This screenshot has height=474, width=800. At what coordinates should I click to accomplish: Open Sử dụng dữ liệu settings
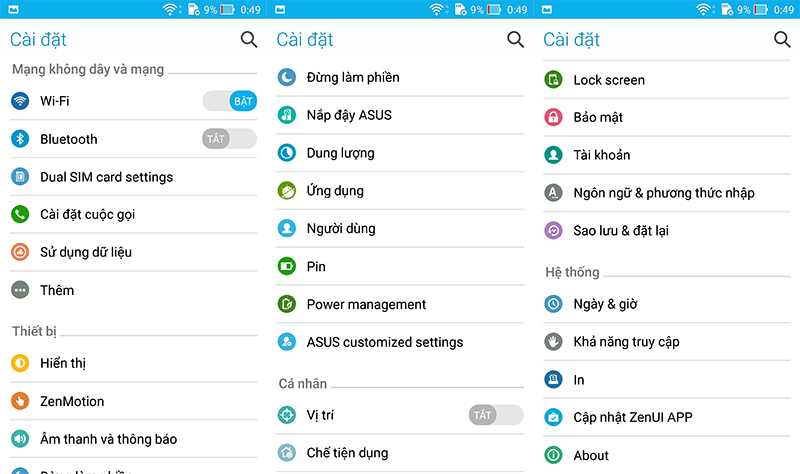(x=86, y=252)
